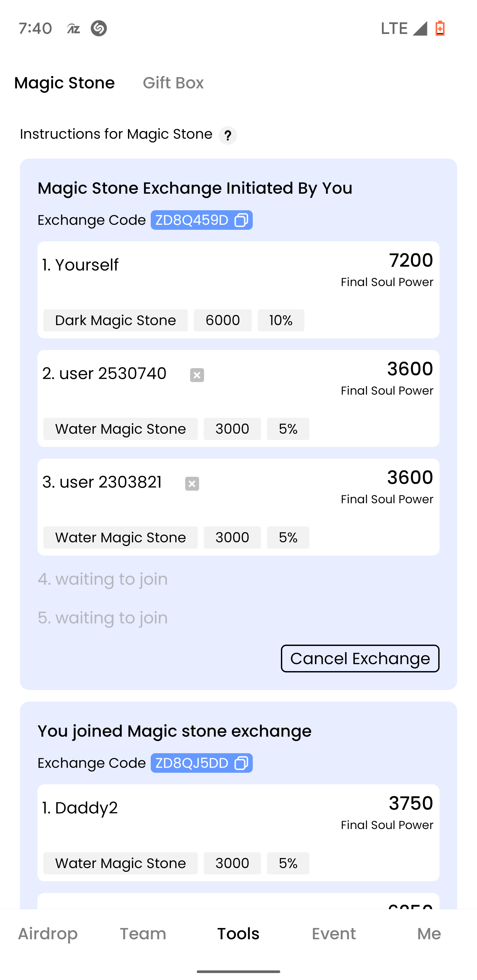This screenshot has height=980, width=477.
Task: Tap the fourth waiting to join slot
Action: (x=103, y=579)
